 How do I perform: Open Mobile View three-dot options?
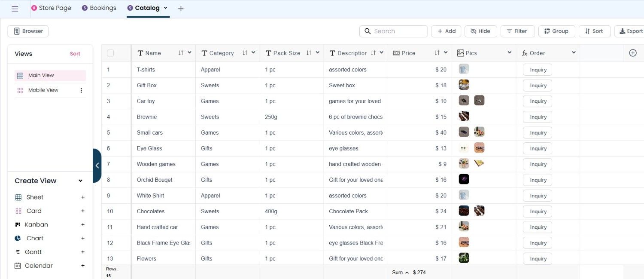point(81,90)
